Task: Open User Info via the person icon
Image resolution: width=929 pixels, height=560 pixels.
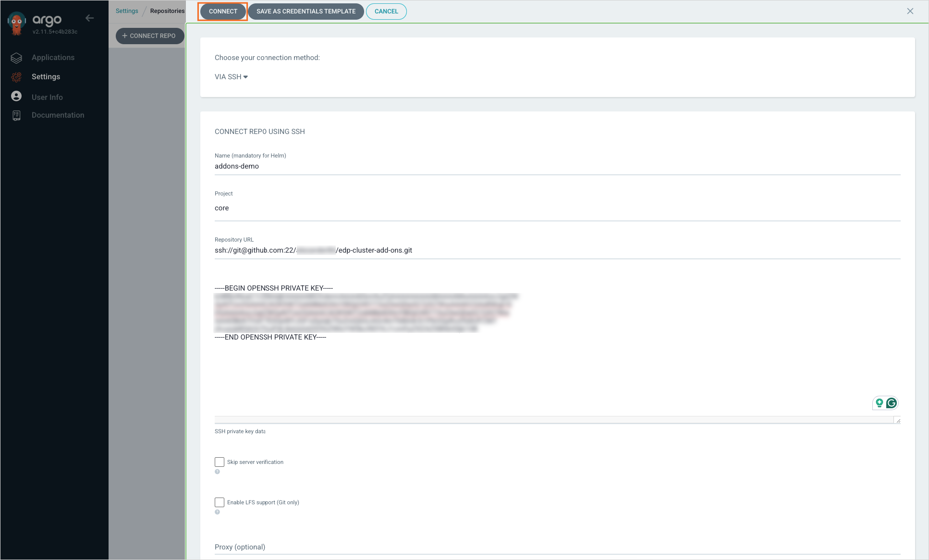Action: [16, 96]
